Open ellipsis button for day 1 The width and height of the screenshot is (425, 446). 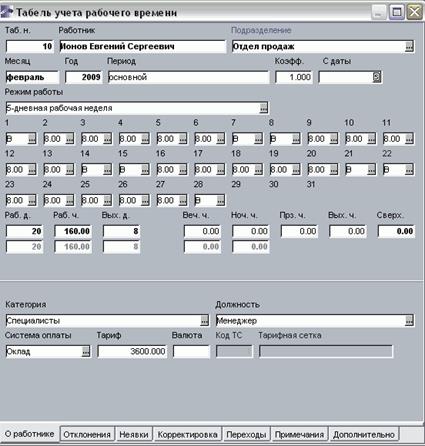click(32, 139)
